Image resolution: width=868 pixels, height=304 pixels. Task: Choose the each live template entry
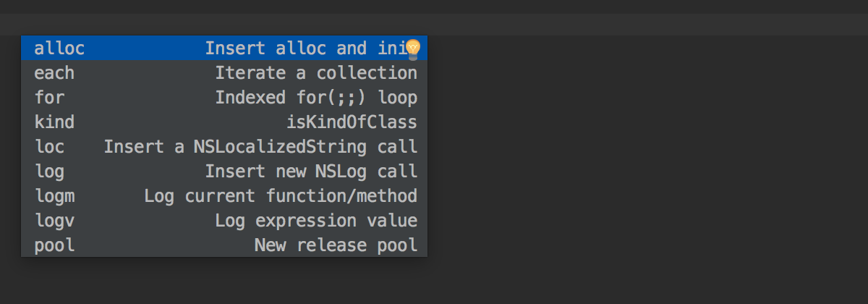coord(224,73)
